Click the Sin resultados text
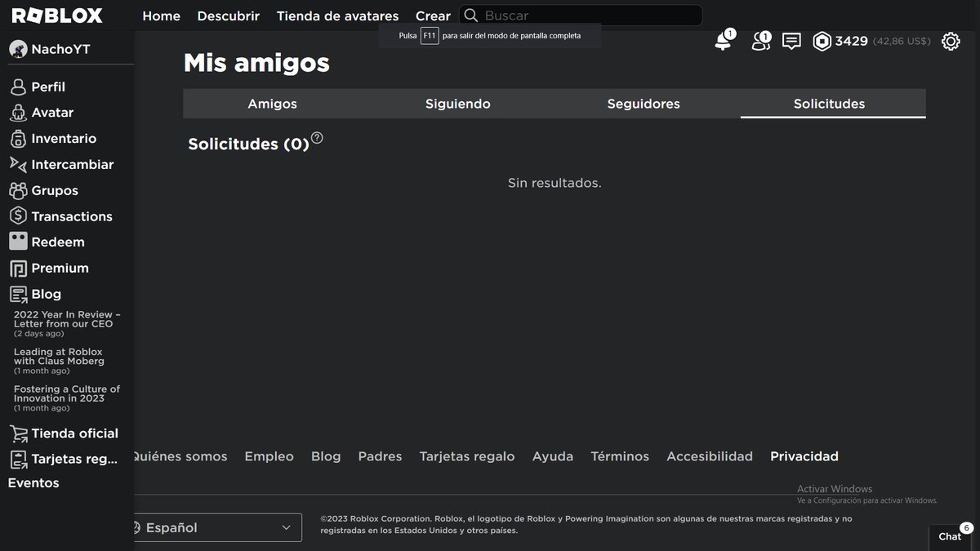The width and height of the screenshot is (980, 551). coord(555,183)
